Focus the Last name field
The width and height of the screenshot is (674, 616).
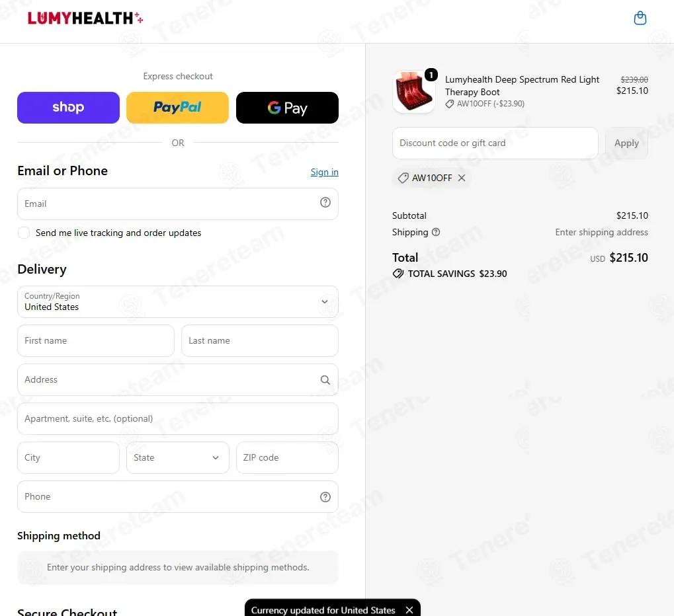pos(260,340)
